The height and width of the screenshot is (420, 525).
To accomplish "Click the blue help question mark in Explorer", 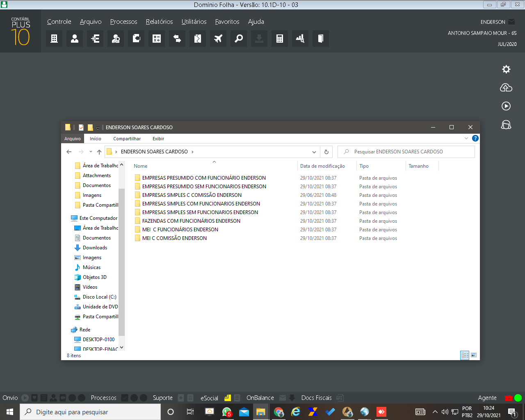I will click(x=475, y=138).
